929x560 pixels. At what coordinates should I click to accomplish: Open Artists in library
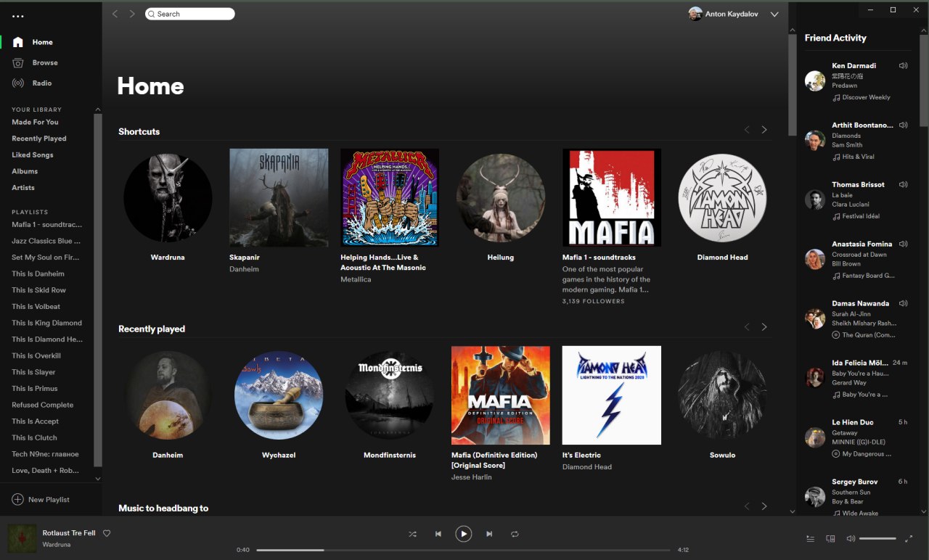tap(23, 188)
